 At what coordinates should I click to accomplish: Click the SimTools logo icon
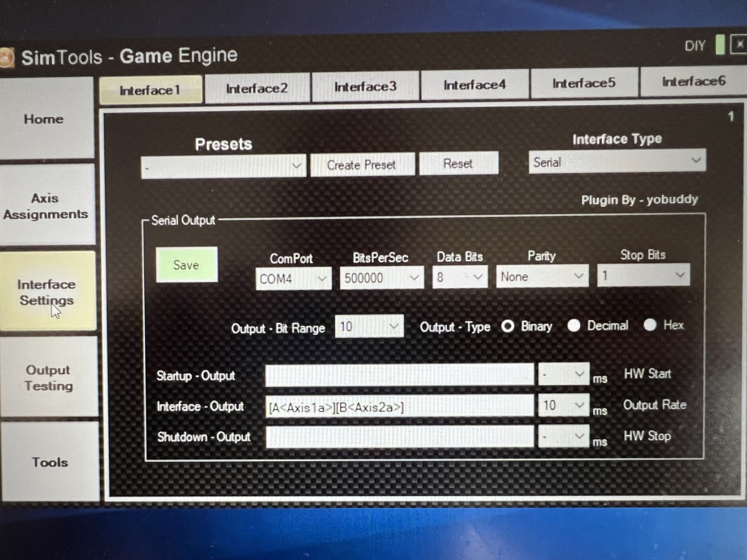pyautogui.click(x=7, y=58)
